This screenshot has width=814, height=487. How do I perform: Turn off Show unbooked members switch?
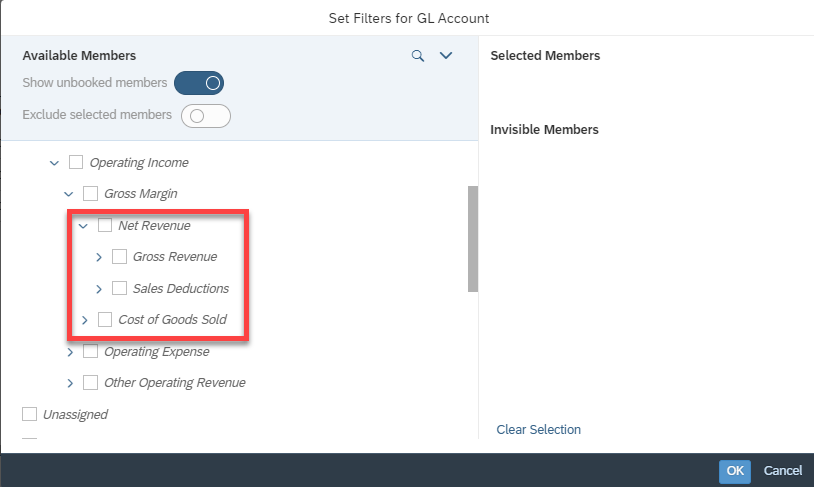[199, 83]
